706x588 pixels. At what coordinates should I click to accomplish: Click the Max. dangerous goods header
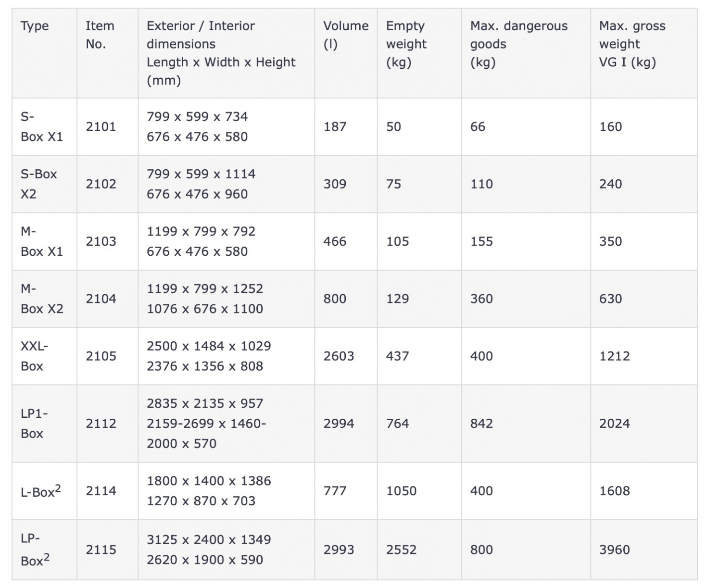(518, 44)
